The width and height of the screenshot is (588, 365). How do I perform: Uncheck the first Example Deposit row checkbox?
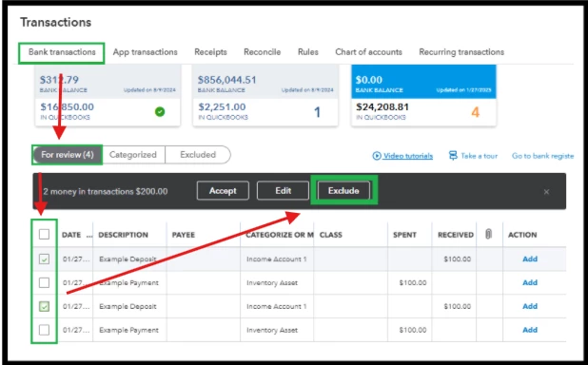coord(45,259)
